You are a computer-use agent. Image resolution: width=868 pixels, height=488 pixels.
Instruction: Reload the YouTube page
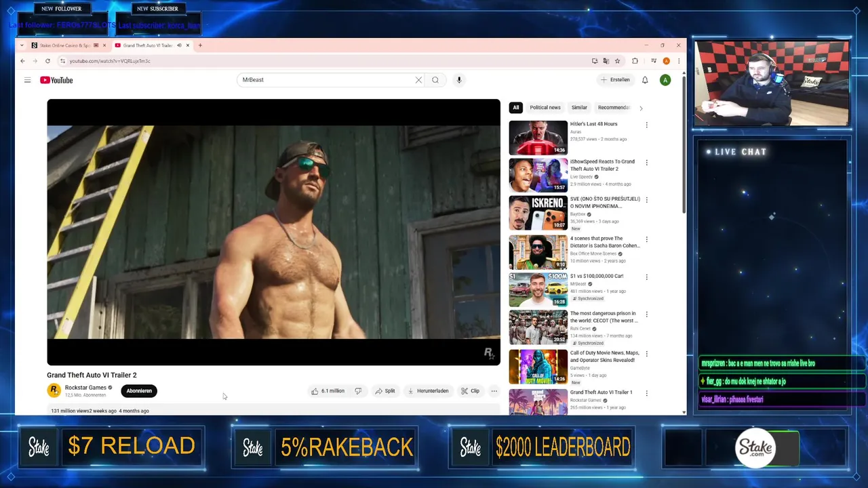pos(47,61)
